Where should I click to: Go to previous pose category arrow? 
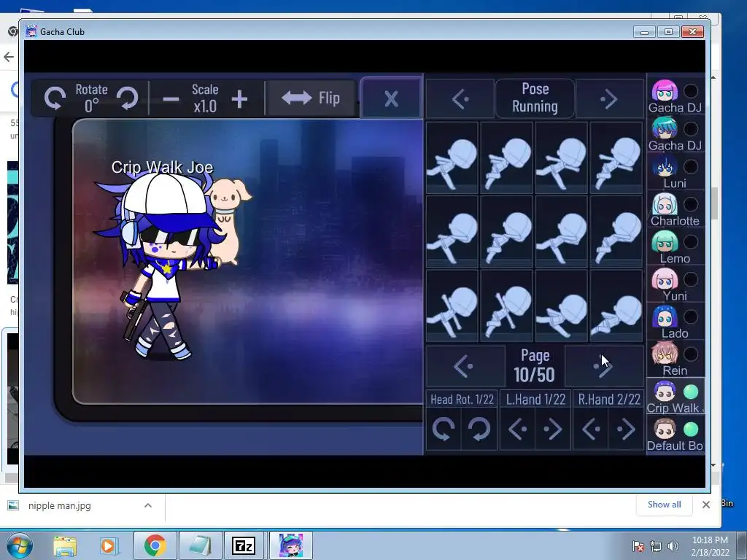460,99
